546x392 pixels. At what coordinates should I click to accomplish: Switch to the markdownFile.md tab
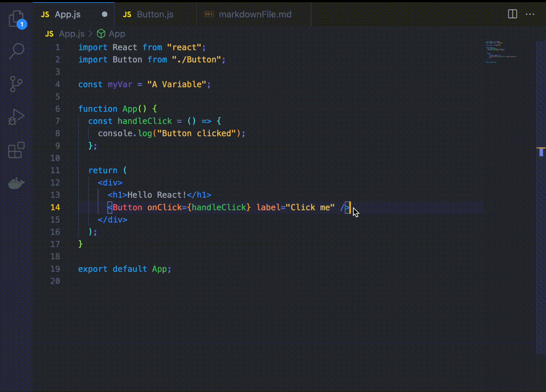(254, 15)
